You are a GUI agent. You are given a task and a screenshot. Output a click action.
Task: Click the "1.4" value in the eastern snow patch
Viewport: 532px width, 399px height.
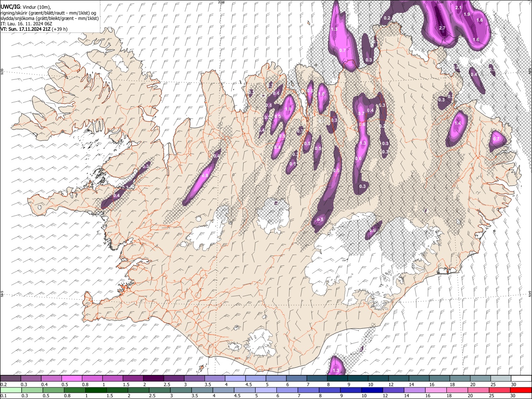tap(458, 123)
